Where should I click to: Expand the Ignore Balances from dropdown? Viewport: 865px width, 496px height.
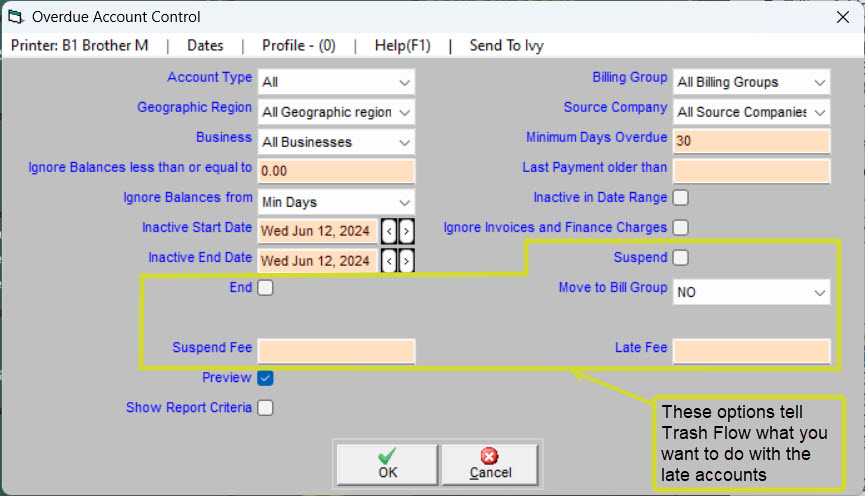(336, 202)
